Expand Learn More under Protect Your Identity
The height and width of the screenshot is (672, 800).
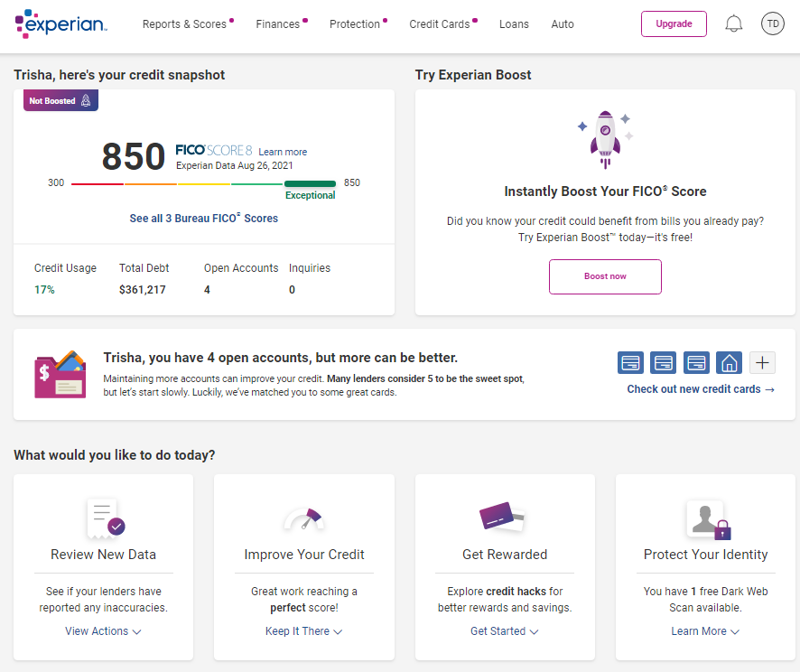click(705, 631)
